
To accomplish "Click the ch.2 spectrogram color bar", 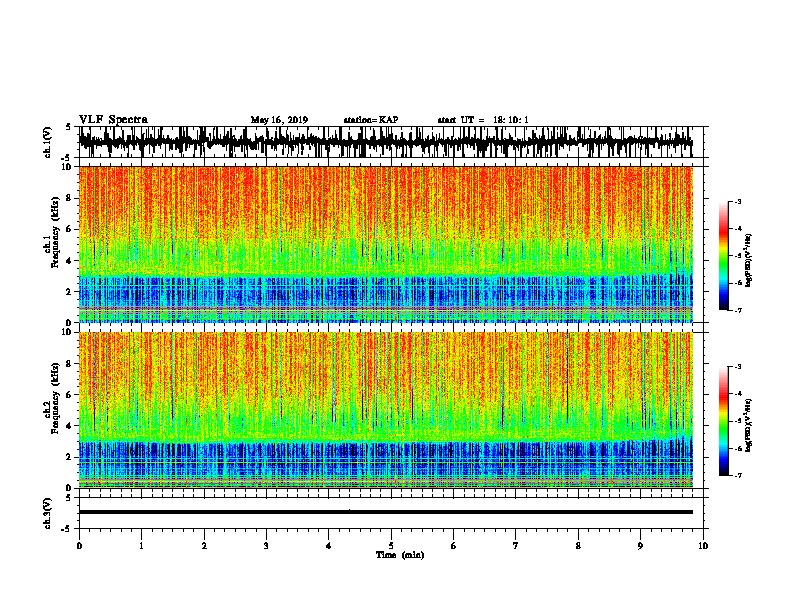I will coord(723,421).
